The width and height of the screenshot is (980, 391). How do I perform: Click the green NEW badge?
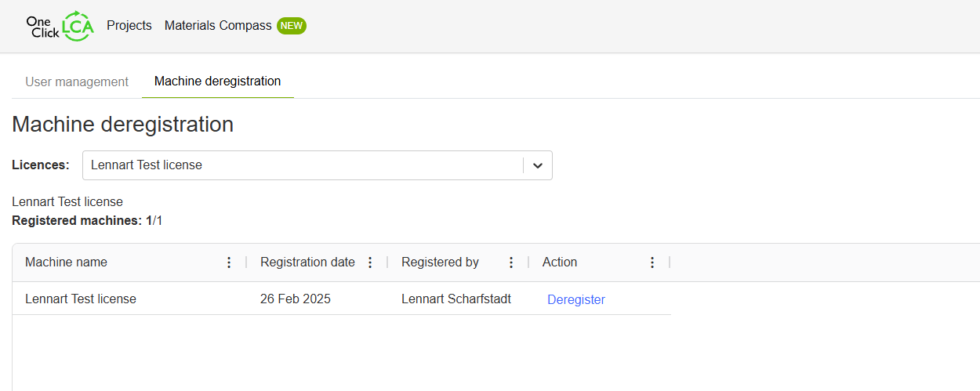292,26
